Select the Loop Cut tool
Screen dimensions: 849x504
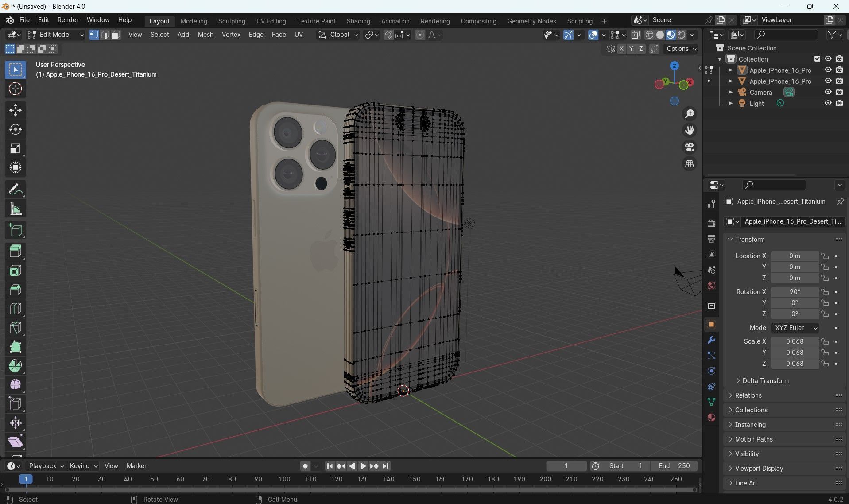point(16,309)
